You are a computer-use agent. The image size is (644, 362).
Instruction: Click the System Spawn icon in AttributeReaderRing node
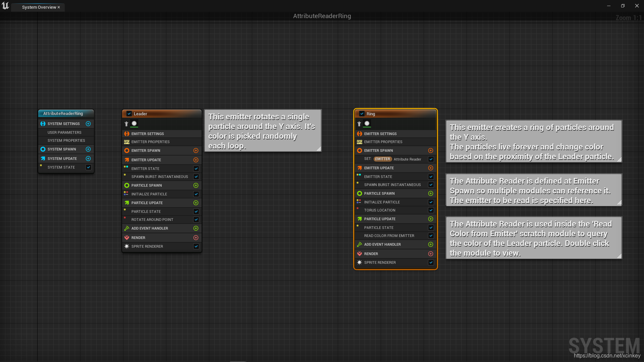point(43,149)
